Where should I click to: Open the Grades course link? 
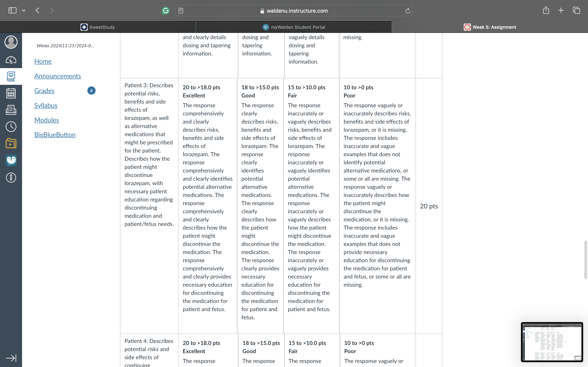click(x=44, y=91)
